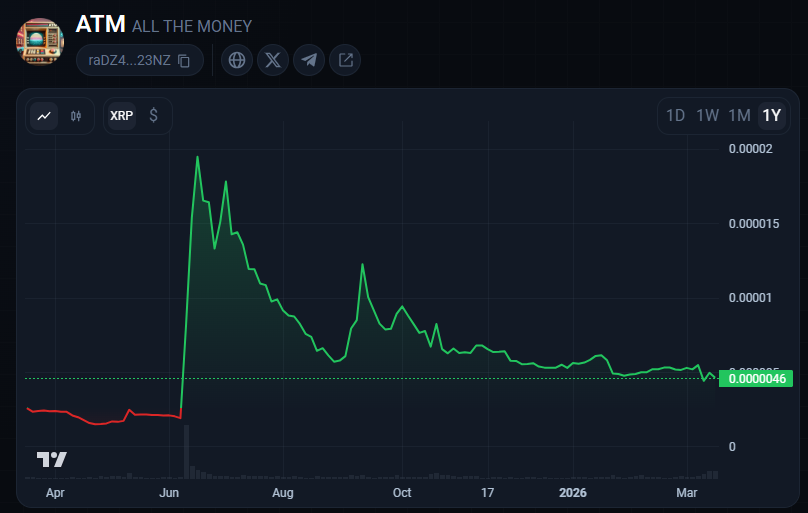Screen dimensions: 808x513
Task: Open the token website globe icon
Action: [x=237, y=60]
